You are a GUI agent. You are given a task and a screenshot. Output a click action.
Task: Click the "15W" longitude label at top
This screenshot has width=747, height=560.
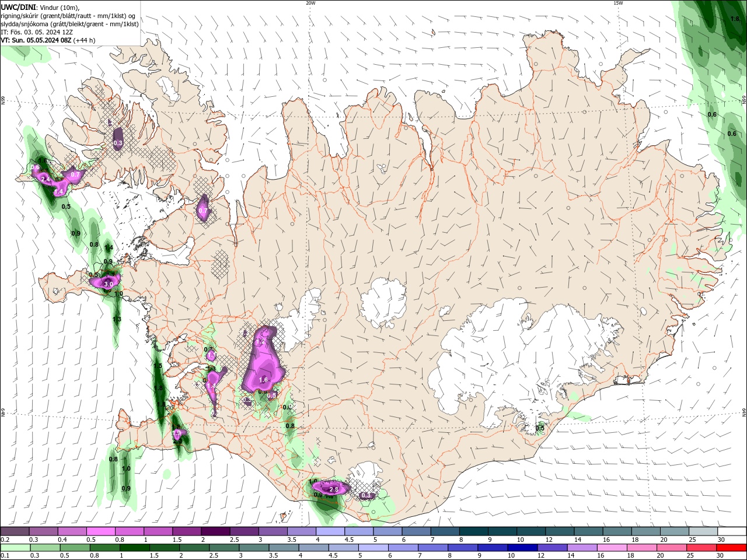tap(618, 3)
